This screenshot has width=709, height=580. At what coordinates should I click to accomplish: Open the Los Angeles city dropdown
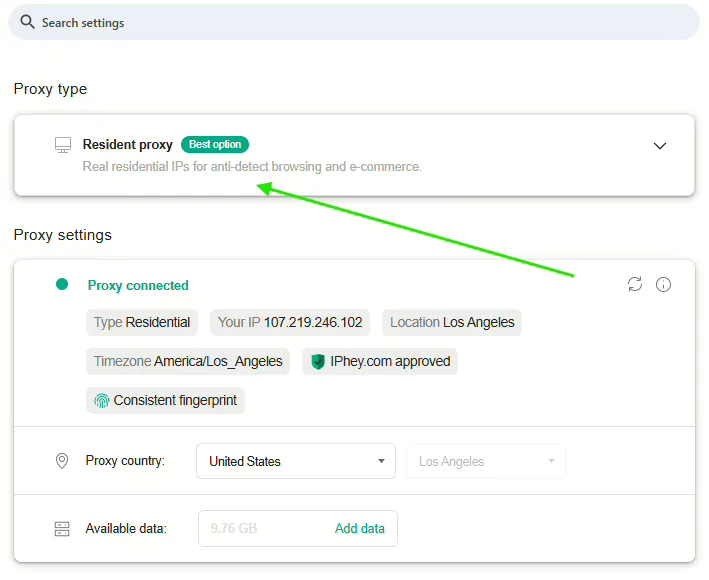pos(486,461)
